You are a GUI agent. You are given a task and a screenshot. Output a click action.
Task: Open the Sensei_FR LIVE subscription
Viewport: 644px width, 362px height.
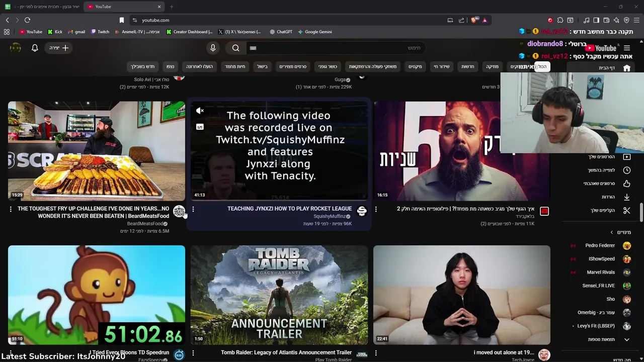coord(599,286)
